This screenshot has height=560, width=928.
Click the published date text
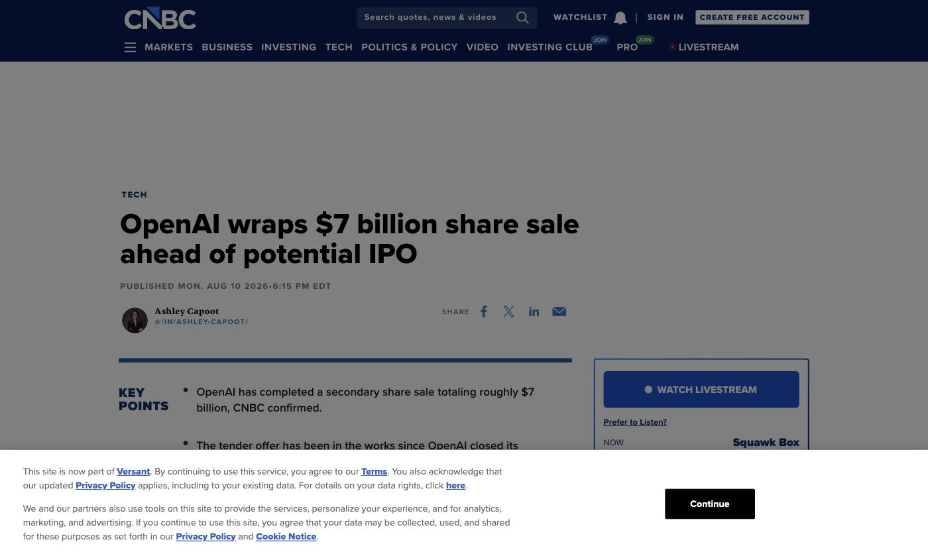pos(225,286)
